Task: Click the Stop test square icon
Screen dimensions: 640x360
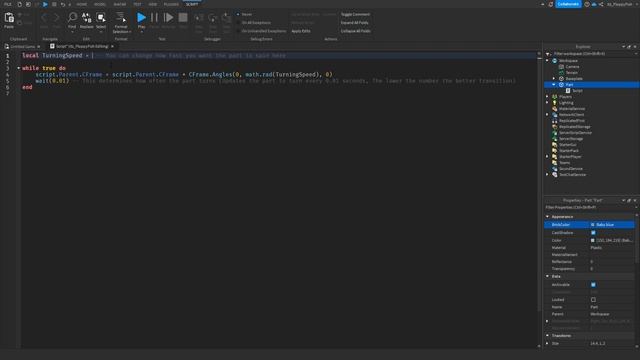Action: coord(183,18)
